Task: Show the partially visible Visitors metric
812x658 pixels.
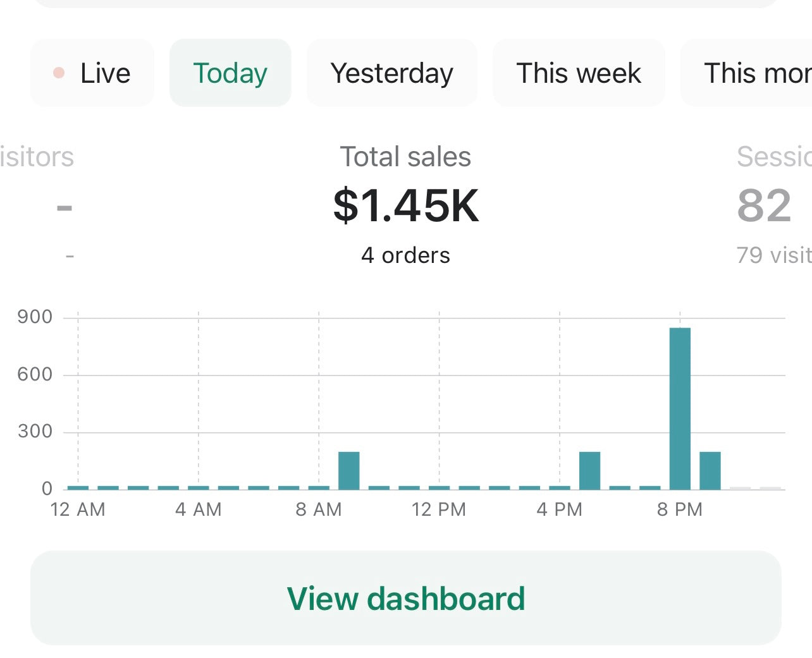Action: (37, 157)
